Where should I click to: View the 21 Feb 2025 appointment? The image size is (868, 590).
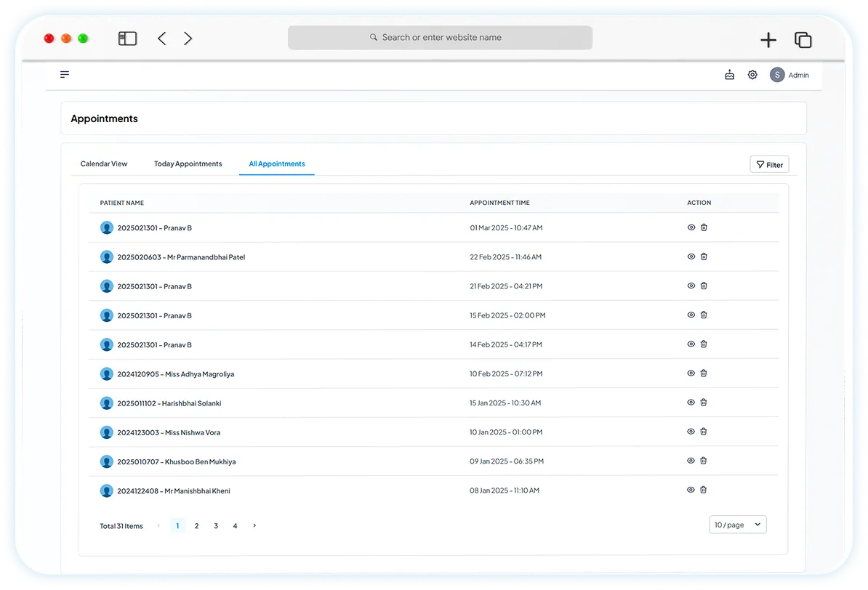click(691, 286)
